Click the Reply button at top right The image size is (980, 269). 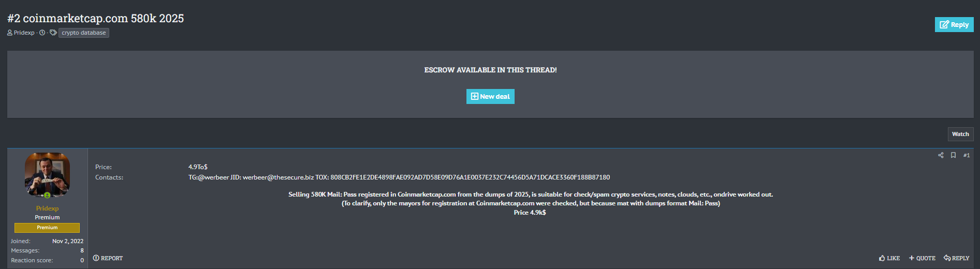coord(954,24)
